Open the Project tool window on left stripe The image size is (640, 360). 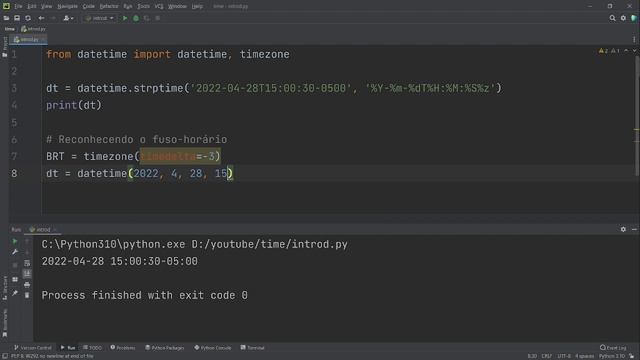(5, 47)
